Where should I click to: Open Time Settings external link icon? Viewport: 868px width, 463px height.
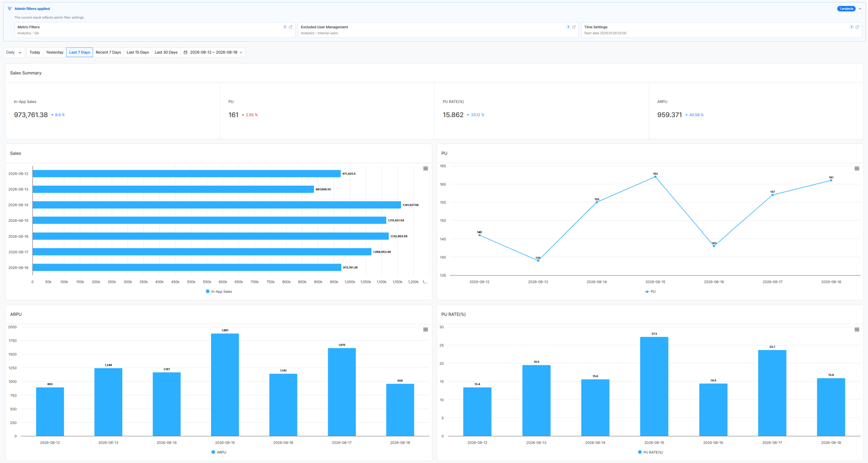tap(857, 27)
